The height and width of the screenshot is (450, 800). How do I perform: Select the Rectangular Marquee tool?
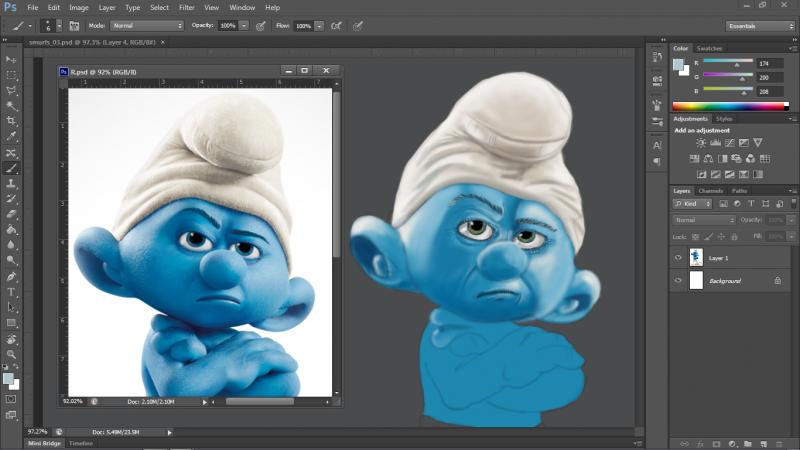pyautogui.click(x=11, y=75)
